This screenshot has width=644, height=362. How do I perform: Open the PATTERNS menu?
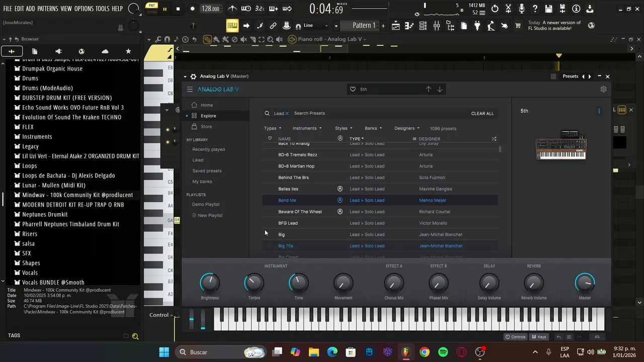coord(47,9)
